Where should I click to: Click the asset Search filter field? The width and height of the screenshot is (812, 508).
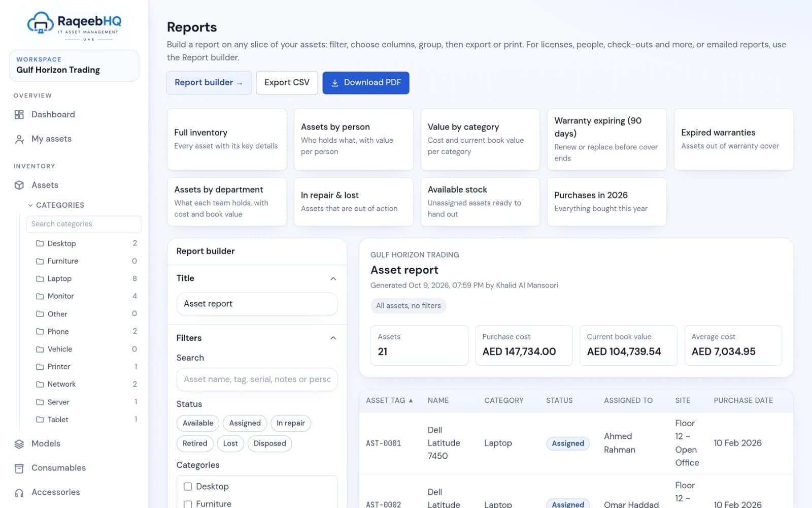point(257,379)
